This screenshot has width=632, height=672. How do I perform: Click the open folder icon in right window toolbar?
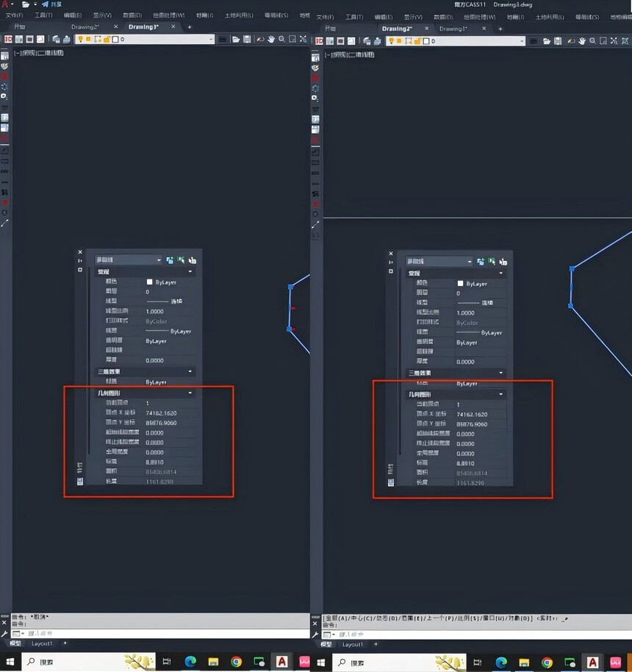pos(546,41)
